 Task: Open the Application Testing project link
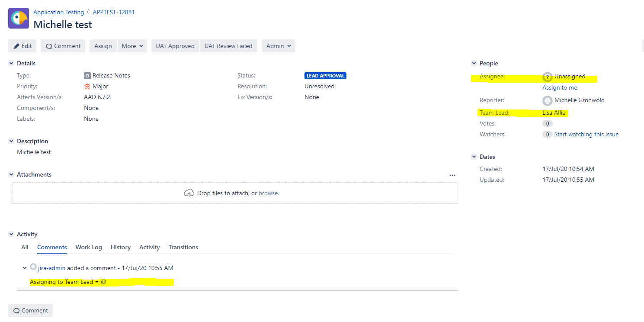coord(59,12)
